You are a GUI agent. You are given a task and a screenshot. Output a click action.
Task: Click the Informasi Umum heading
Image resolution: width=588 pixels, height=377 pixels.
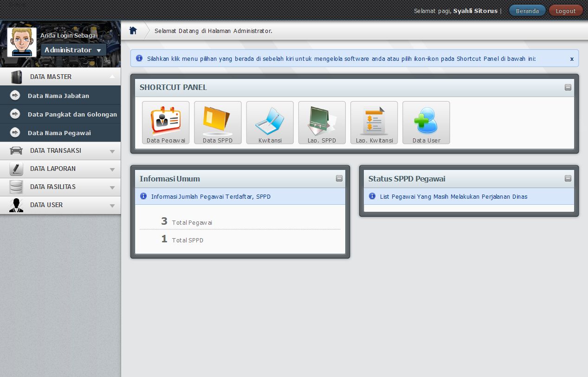coord(170,179)
